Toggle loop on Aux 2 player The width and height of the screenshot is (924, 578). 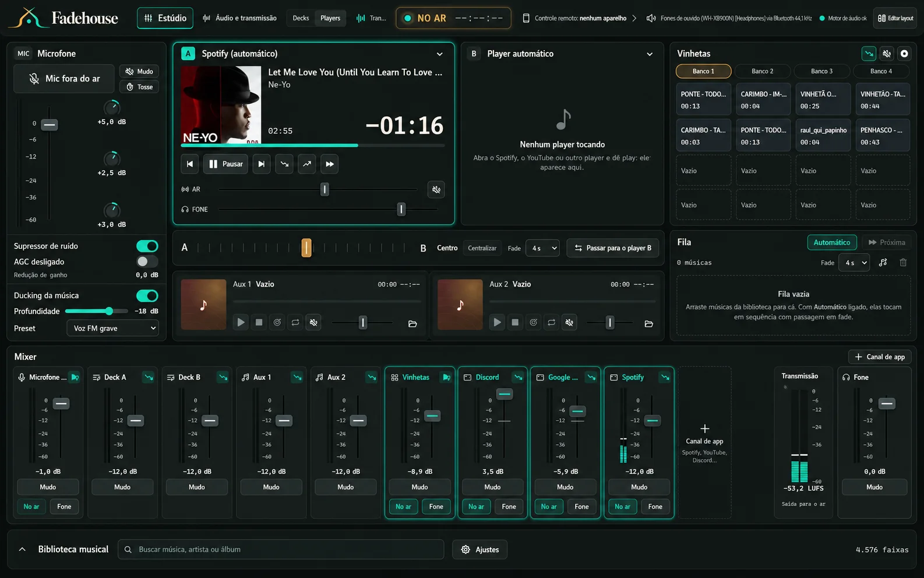[551, 322]
